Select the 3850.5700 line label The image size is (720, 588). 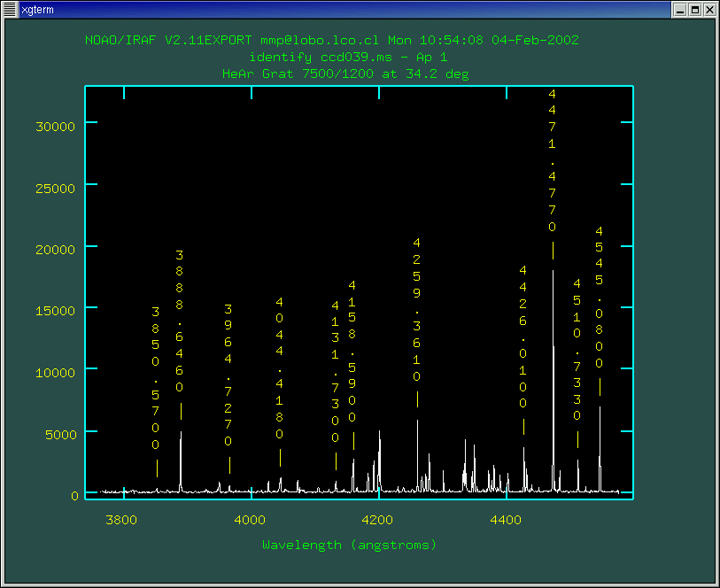point(156,378)
